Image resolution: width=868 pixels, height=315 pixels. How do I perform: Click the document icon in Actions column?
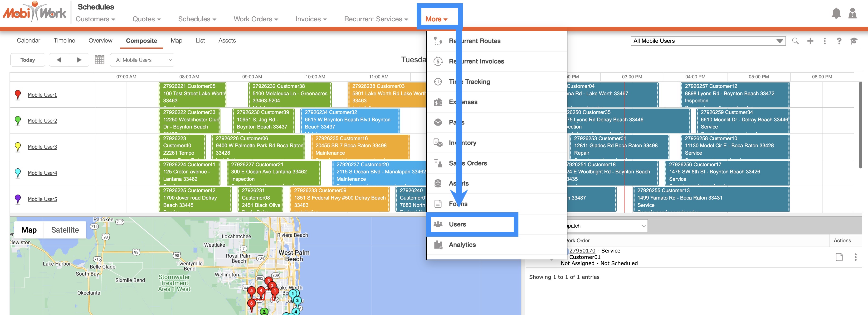839,257
